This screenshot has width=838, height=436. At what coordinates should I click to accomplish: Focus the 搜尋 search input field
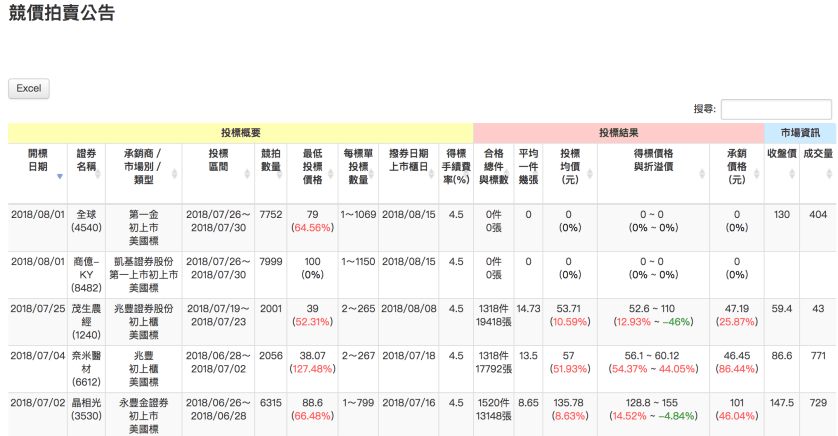coord(775,109)
